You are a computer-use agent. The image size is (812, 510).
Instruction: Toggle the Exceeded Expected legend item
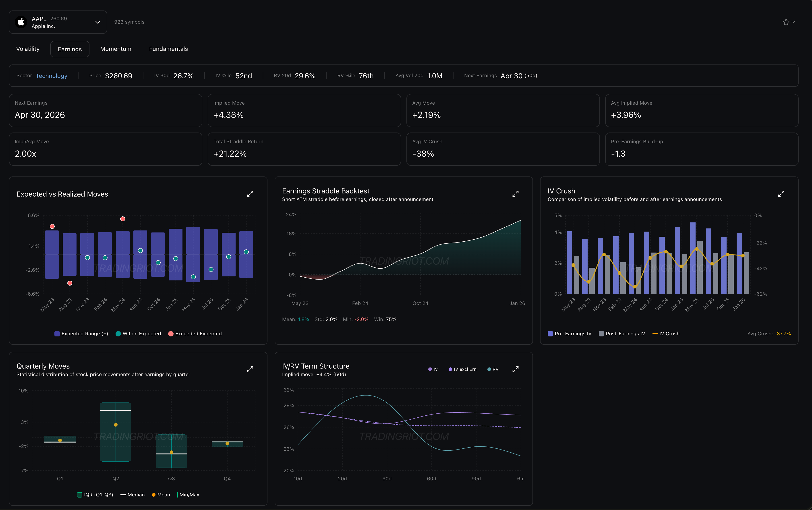195,334
